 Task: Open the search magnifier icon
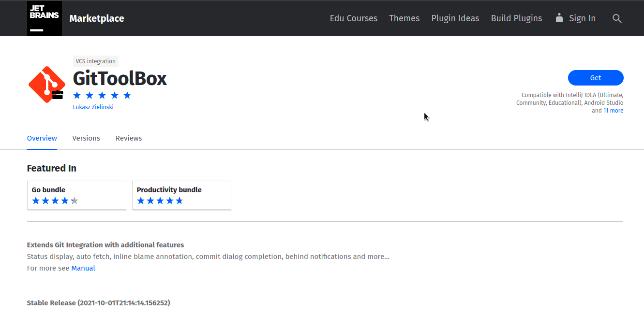pyautogui.click(x=617, y=18)
